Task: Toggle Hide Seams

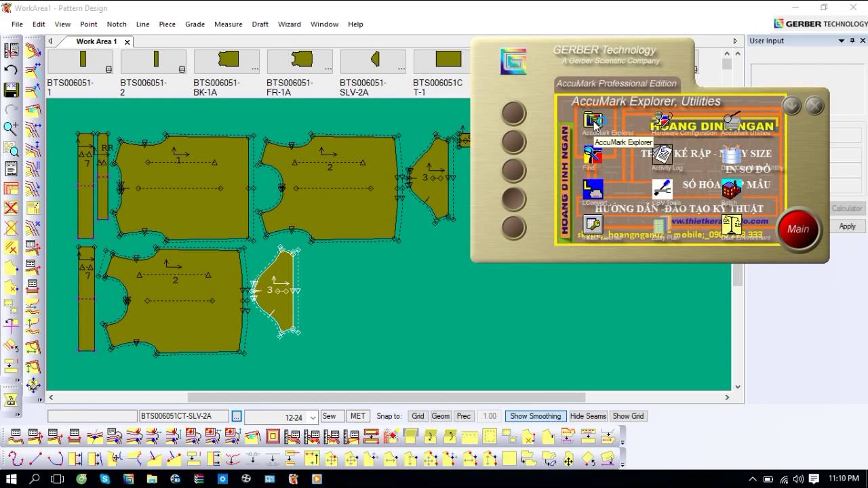Action: (588, 416)
